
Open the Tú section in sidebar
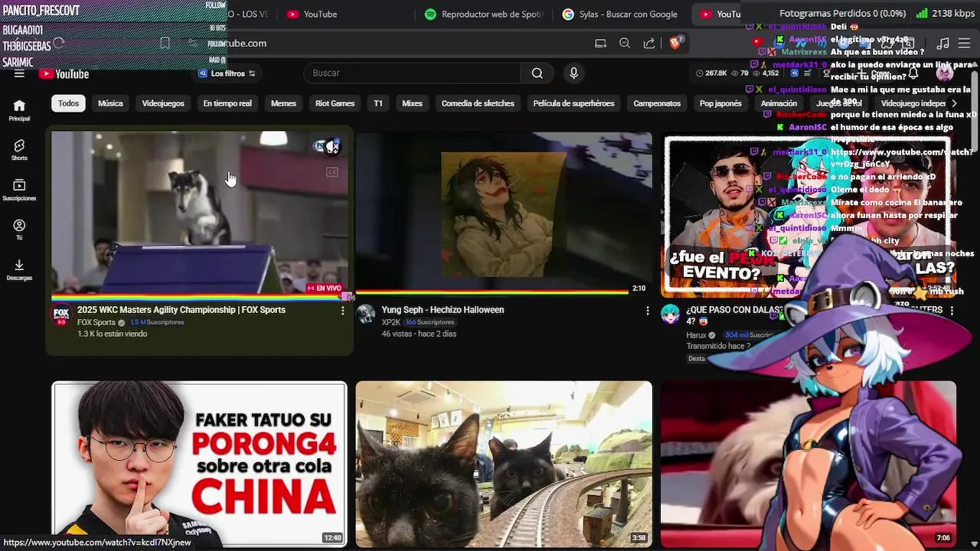19,230
